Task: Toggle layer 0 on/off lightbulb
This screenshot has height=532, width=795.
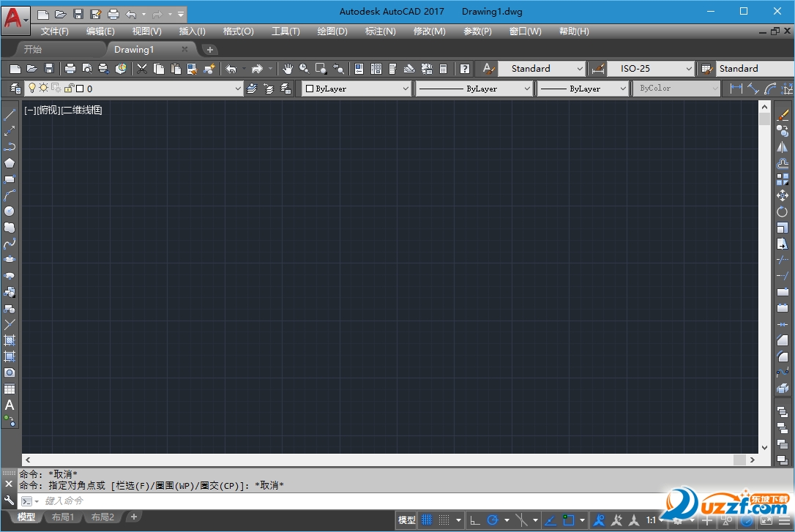Action: [x=32, y=88]
